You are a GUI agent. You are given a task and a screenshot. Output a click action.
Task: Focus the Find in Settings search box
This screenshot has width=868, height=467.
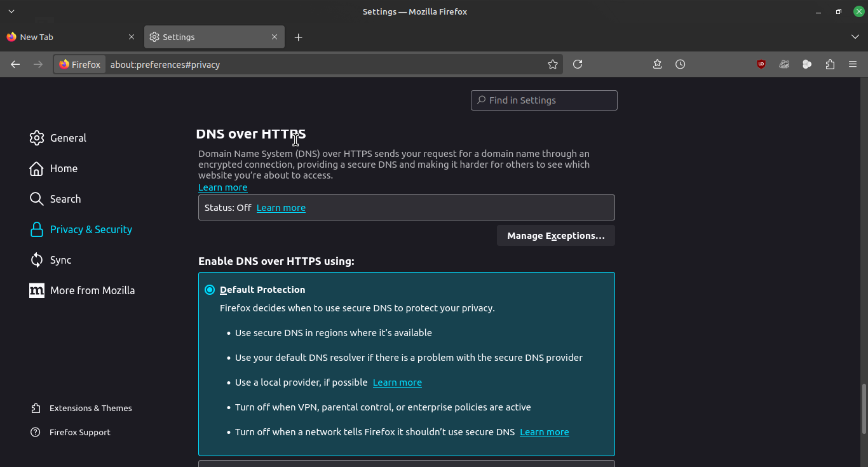click(x=544, y=100)
